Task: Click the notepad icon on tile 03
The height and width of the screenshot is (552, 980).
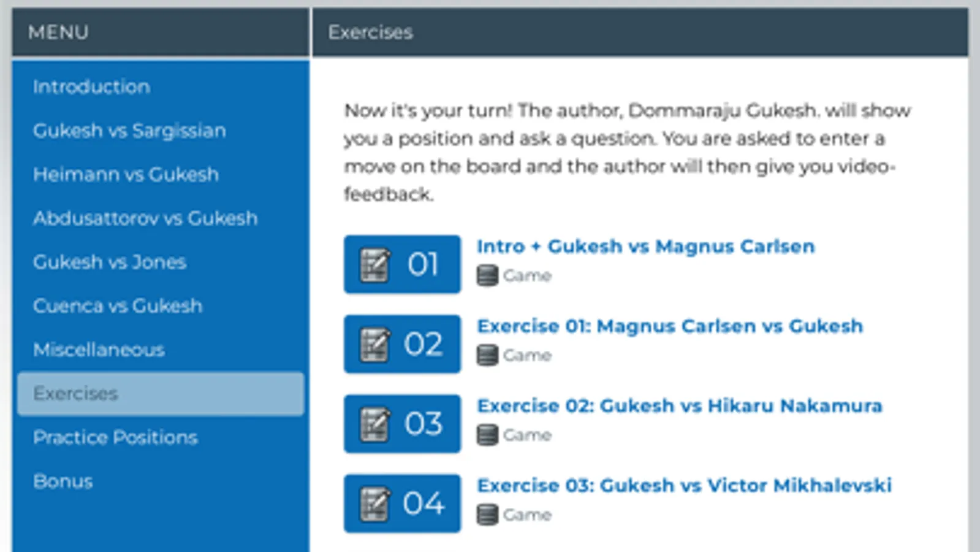Action: (x=374, y=424)
